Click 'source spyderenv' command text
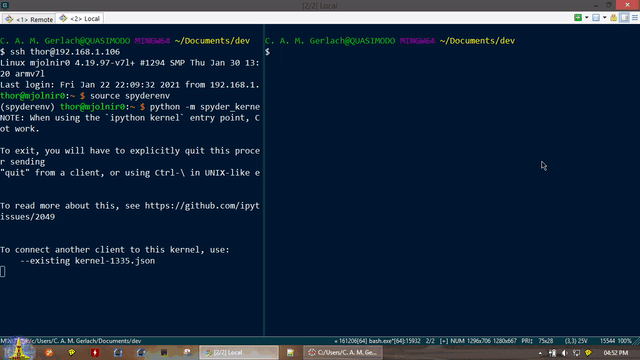 pos(130,96)
